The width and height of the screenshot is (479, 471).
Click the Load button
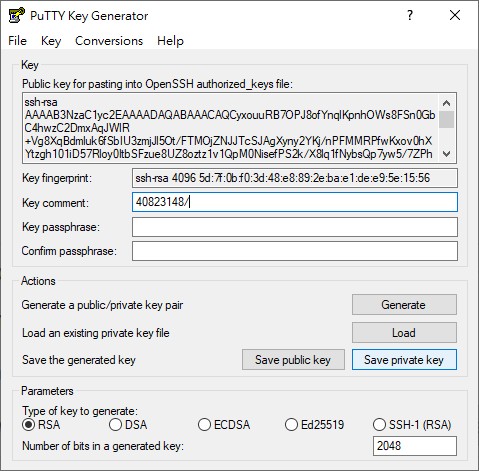[404, 333]
